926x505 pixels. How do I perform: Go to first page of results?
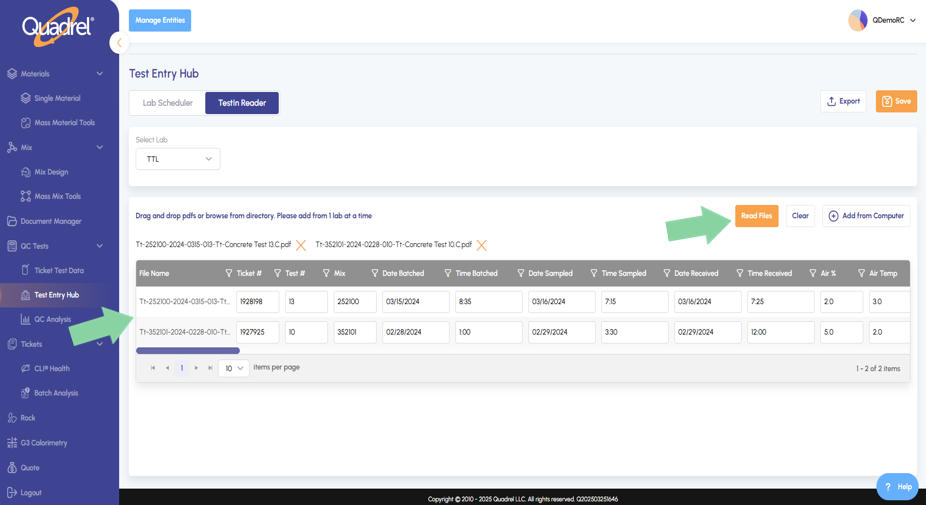[x=153, y=368]
